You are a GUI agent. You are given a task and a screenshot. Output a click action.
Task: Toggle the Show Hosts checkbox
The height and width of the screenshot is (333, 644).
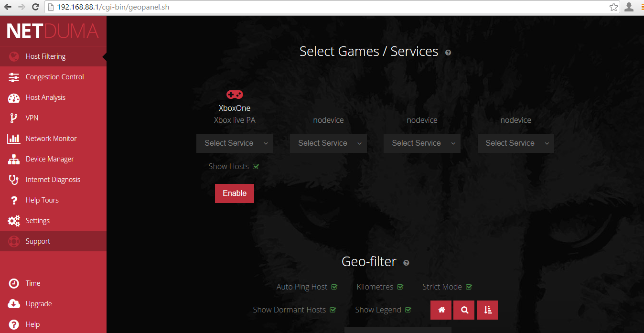pos(256,167)
